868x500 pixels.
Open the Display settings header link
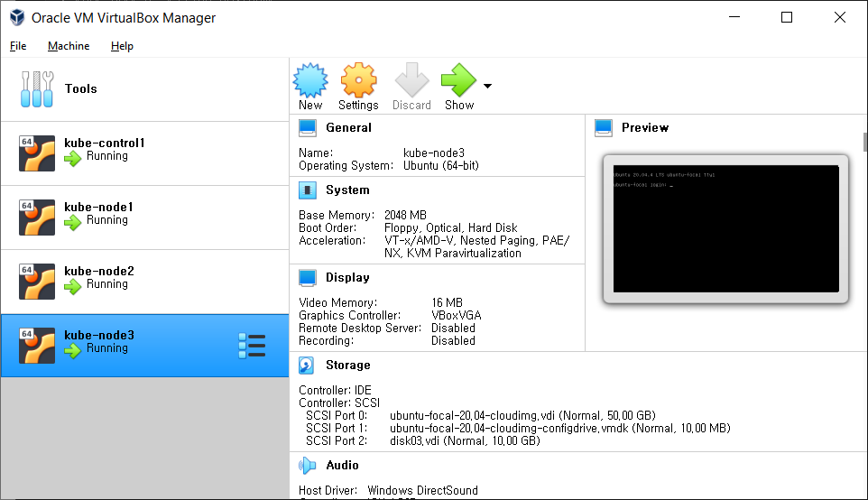(347, 277)
